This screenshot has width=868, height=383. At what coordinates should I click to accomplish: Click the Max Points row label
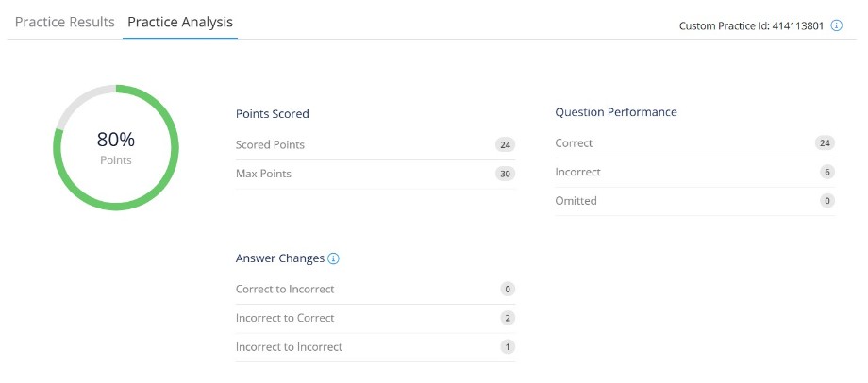pos(263,175)
